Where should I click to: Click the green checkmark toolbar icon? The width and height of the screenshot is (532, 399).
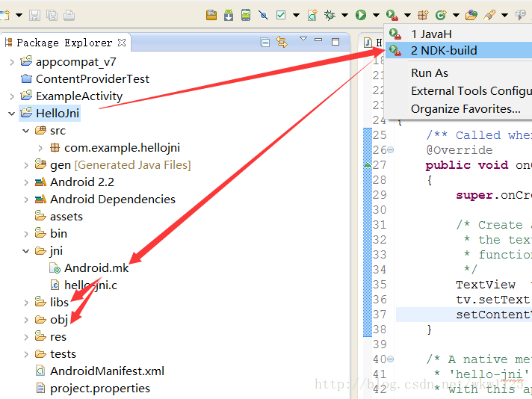[281, 15]
